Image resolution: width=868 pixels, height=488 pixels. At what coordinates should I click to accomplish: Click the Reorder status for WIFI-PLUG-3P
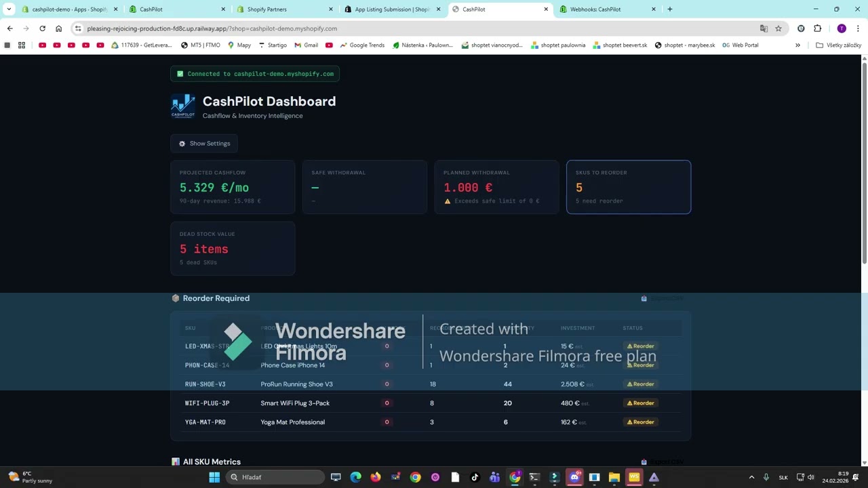[641, 403]
